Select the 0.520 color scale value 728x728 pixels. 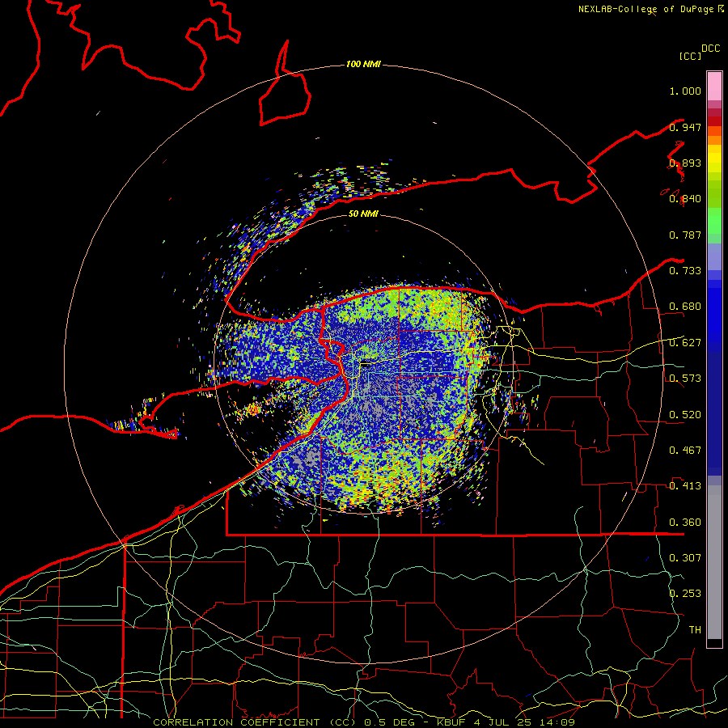(685, 415)
